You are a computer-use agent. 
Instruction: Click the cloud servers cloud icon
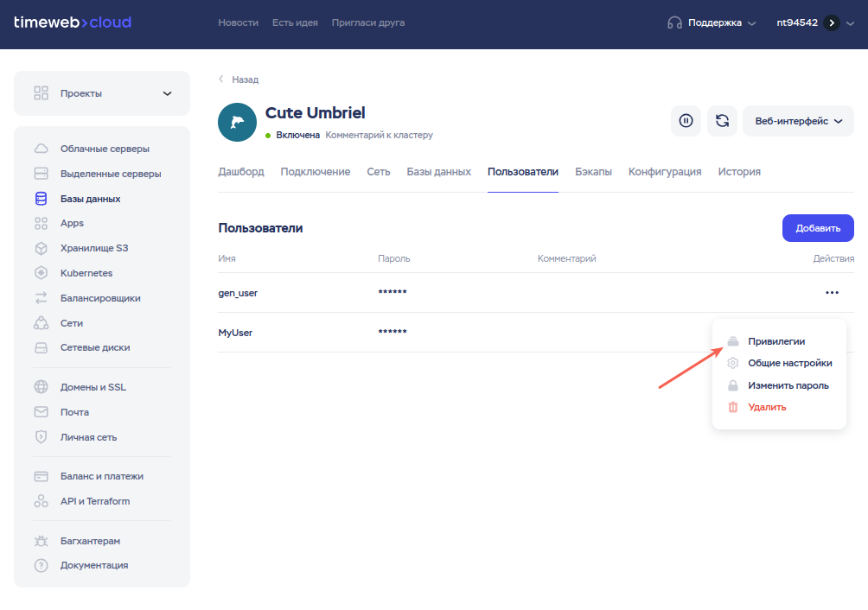[x=41, y=149]
